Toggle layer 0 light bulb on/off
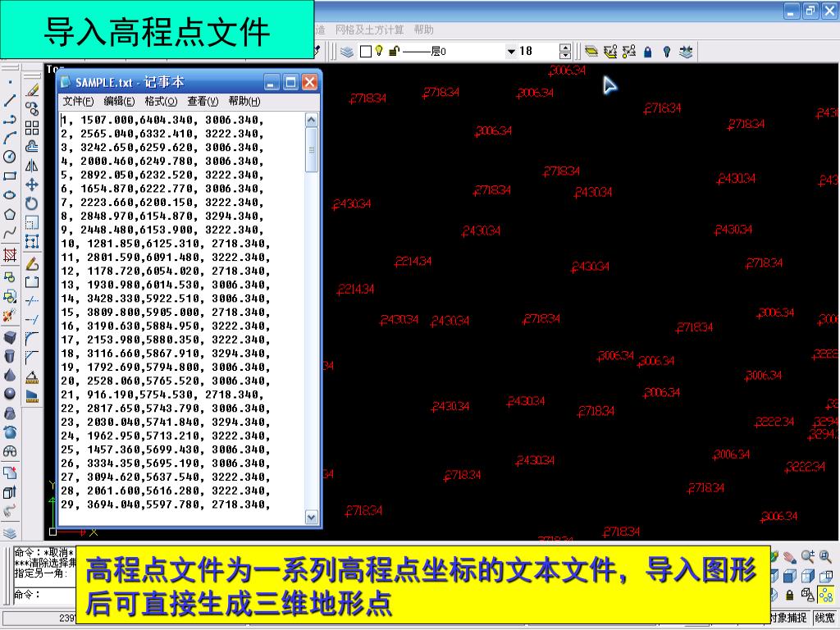Viewport: 840px width, 630px height. (379, 51)
